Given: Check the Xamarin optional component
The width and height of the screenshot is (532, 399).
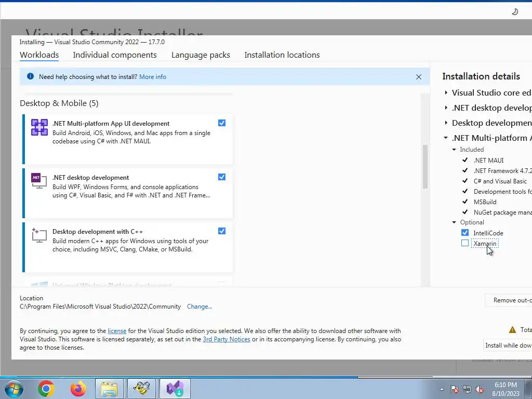Looking at the screenshot, I should [465, 243].
